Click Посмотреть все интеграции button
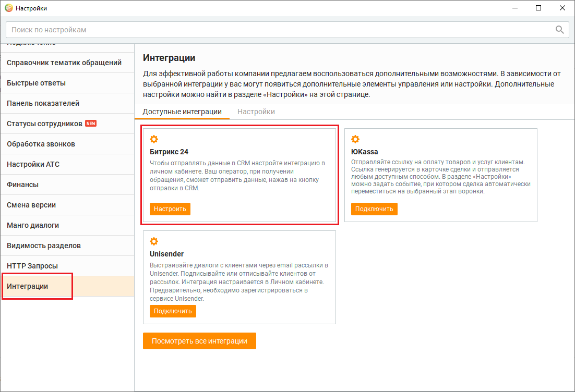This screenshot has height=392, width=575. (x=199, y=341)
